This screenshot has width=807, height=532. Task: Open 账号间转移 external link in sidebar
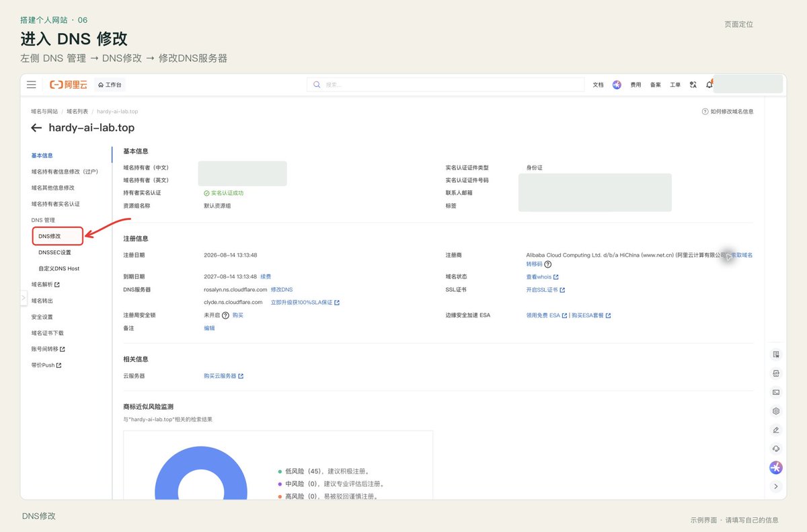tap(48, 349)
